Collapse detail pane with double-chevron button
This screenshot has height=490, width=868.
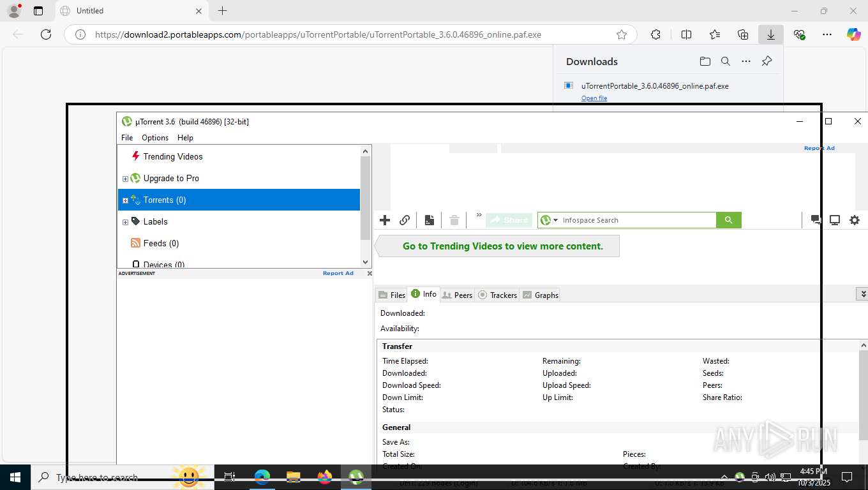[x=862, y=294]
